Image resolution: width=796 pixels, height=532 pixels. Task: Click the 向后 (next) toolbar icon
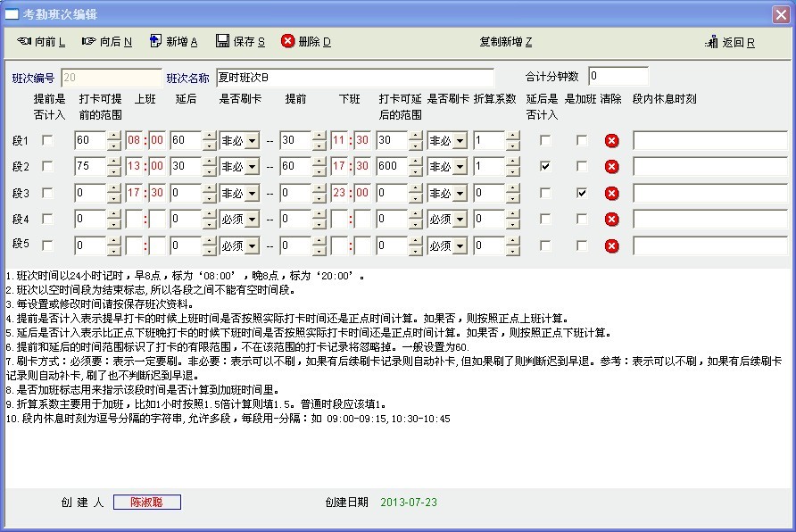click(x=88, y=41)
